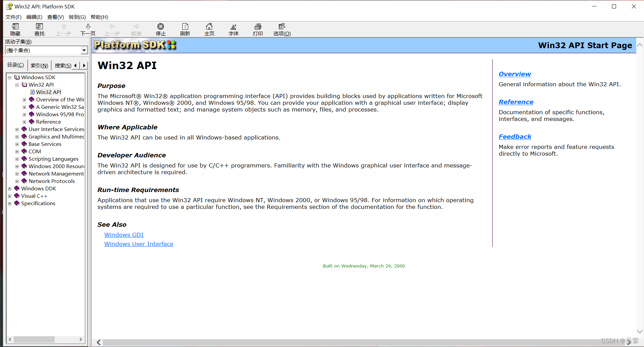Collapse the Win32 API tree node

(x=17, y=85)
